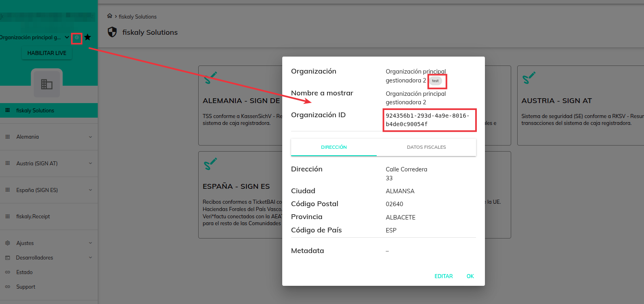Click the Ajustes gear icon

8,243
